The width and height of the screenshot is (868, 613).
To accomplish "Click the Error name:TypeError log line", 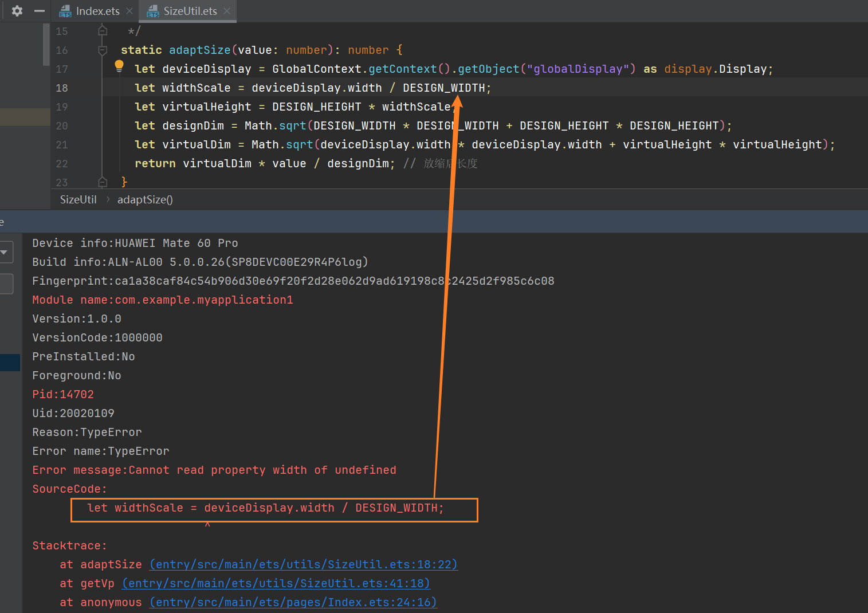I will (101, 451).
